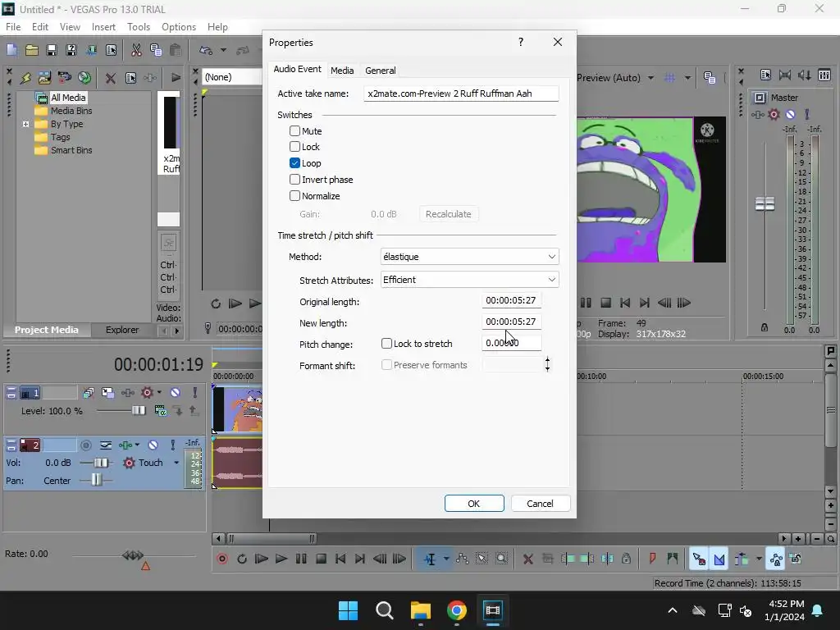840x630 pixels.
Task: Click OK in the Properties dialog
Action: (474, 504)
